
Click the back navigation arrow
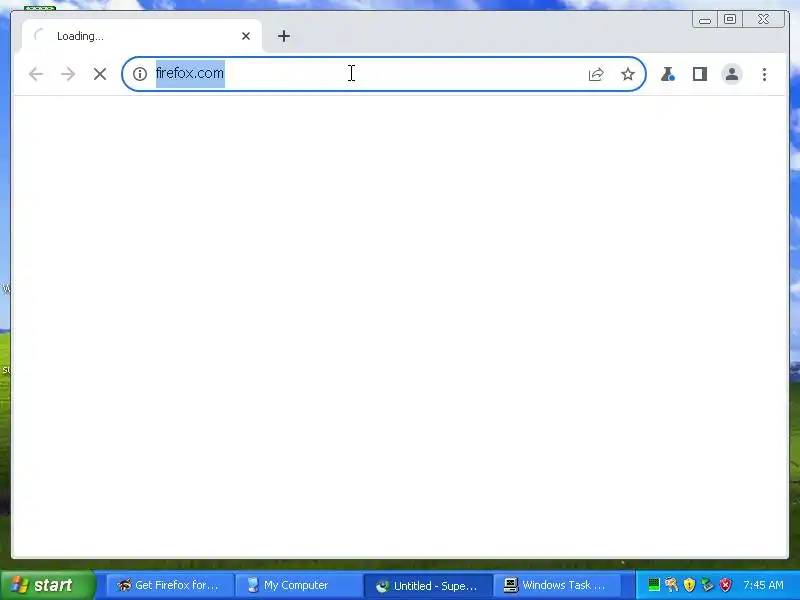(x=36, y=74)
